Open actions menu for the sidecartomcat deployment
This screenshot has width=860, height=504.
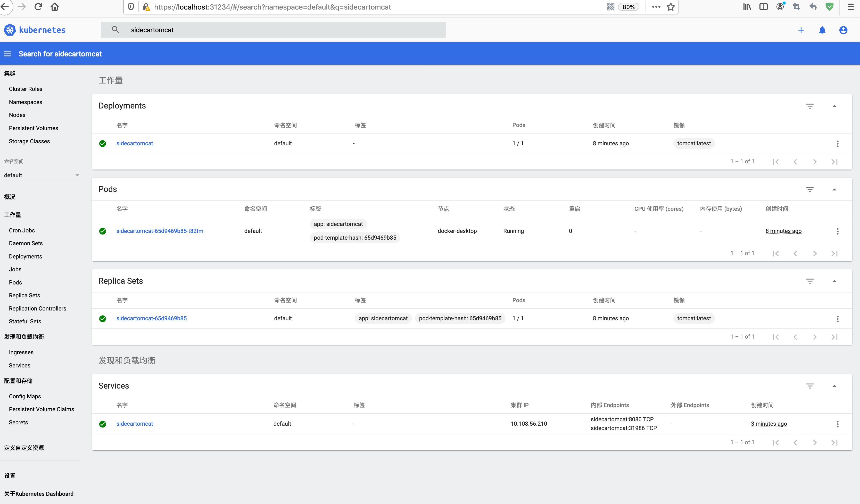tap(838, 144)
